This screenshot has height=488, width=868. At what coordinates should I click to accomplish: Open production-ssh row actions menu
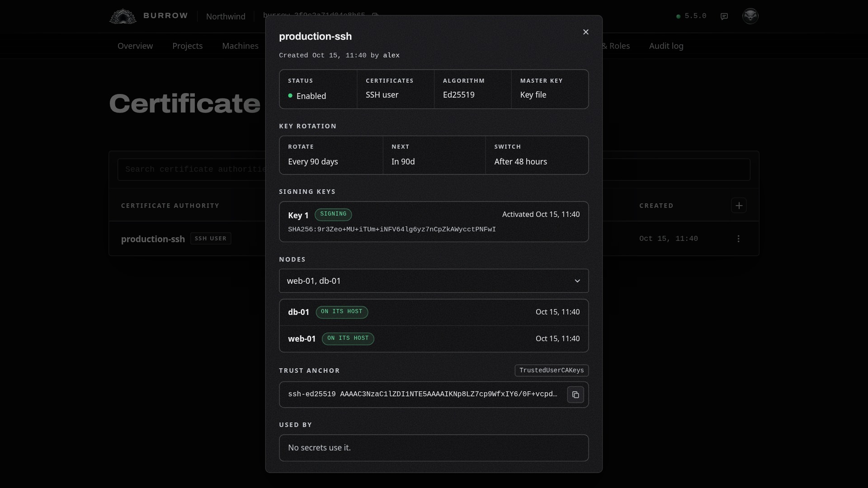(739, 239)
